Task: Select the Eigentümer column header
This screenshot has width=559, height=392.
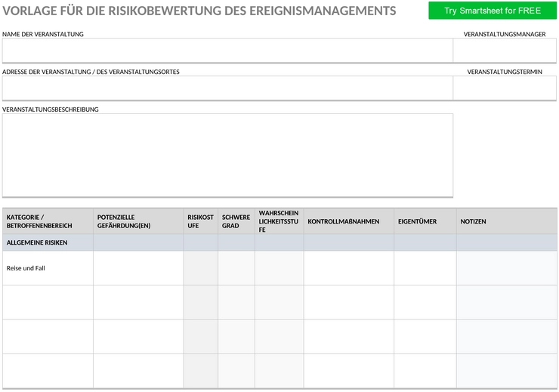Action: [425, 221]
